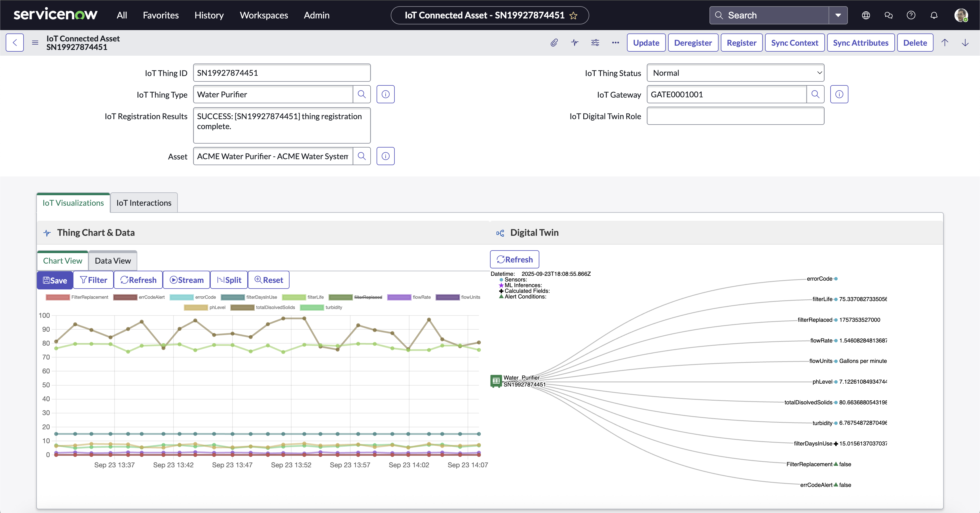
Task: Select the Chart View tab
Action: pos(62,261)
